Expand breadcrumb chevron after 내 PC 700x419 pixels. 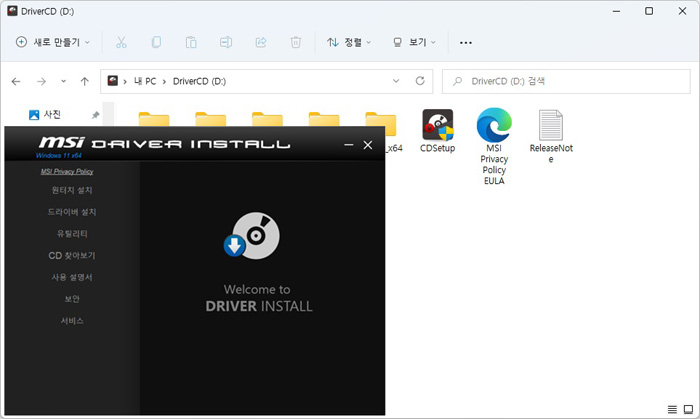(164, 82)
